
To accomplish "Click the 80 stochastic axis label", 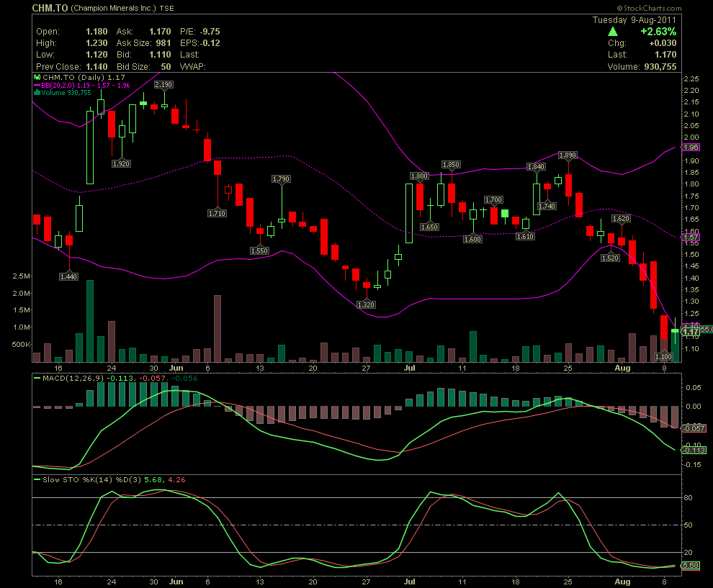I will click(x=689, y=497).
